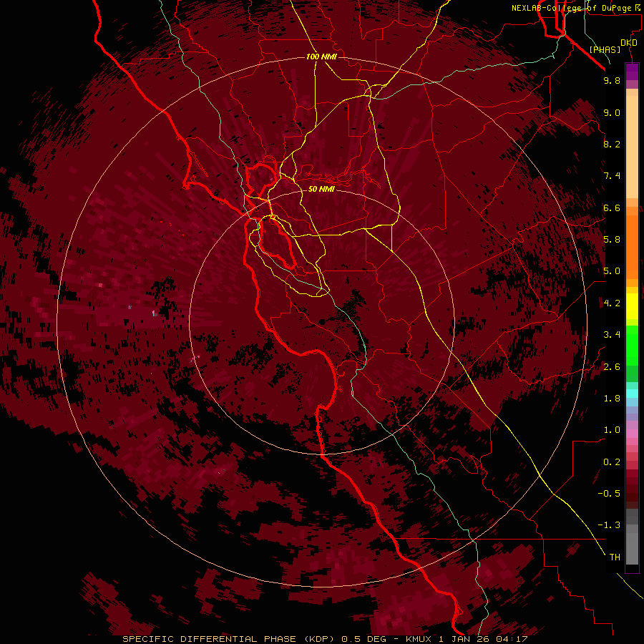Click the 9.0 value on the color scale

pyautogui.click(x=612, y=112)
